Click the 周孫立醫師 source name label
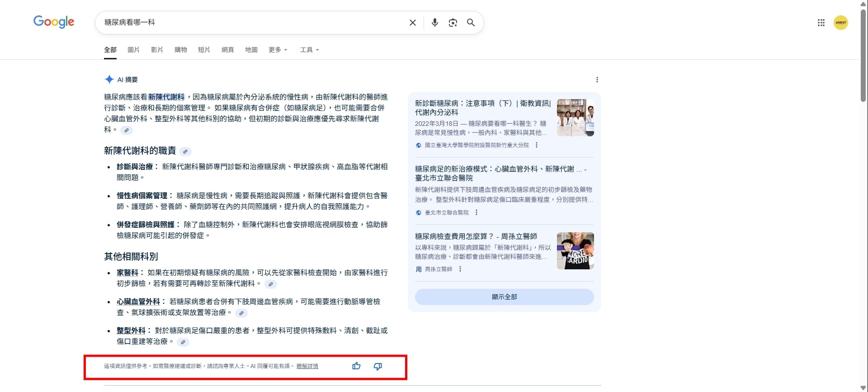This screenshot has height=392, width=868. pos(439,269)
